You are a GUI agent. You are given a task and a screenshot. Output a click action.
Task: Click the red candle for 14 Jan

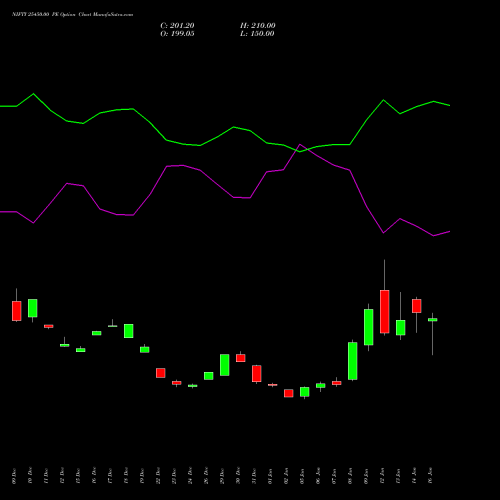click(416, 306)
